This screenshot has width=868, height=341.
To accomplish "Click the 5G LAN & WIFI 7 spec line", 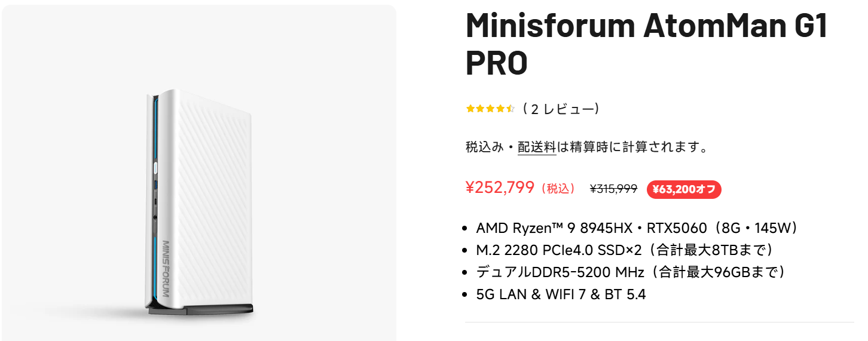I will point(561,294).
